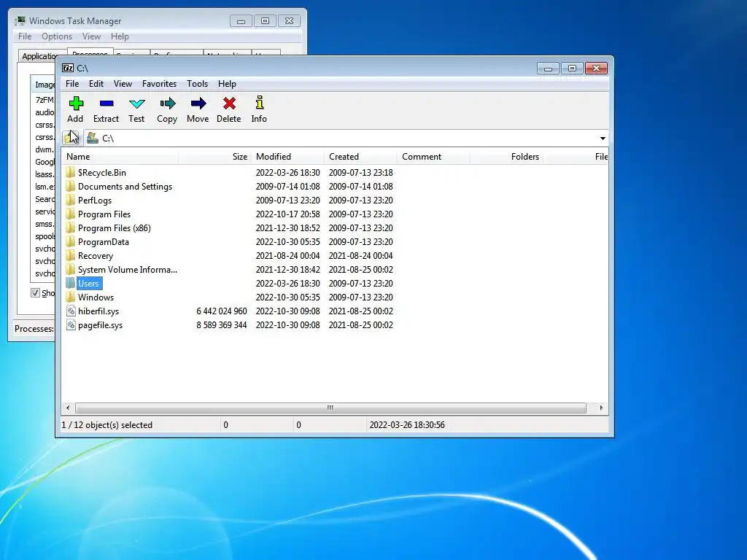Select the dwm process row in Task Manager
Image resolution: width=747 pixels, height=560 pixels.
pos(44,149)
